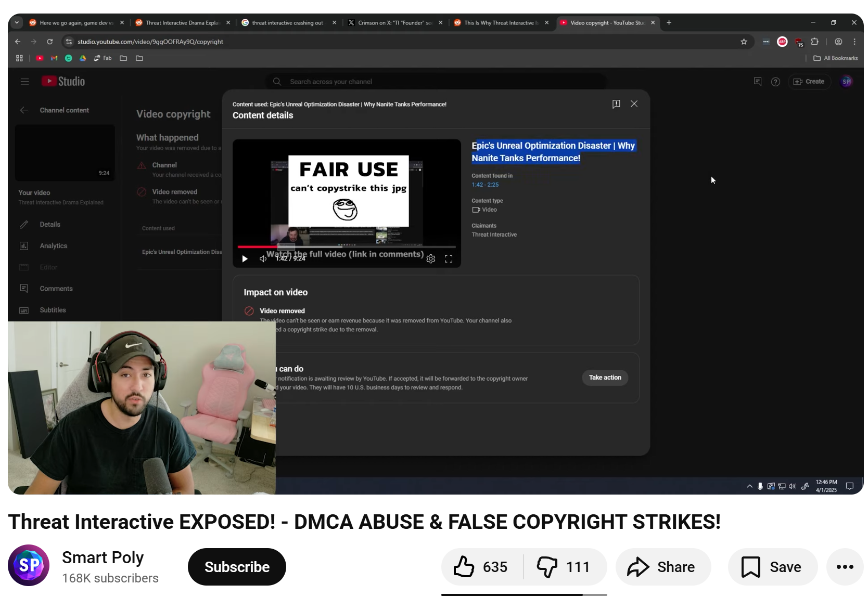Select the Video copyright - YouTube Studio tab
The width and height of the screenshot is (868, 597).
click(607, 23)
